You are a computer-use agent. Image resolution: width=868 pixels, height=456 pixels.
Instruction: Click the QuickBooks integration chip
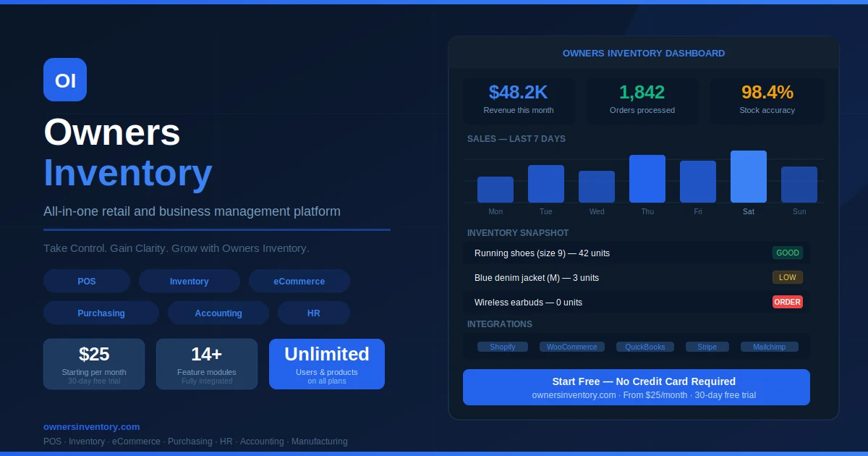[x=645, y=347]
